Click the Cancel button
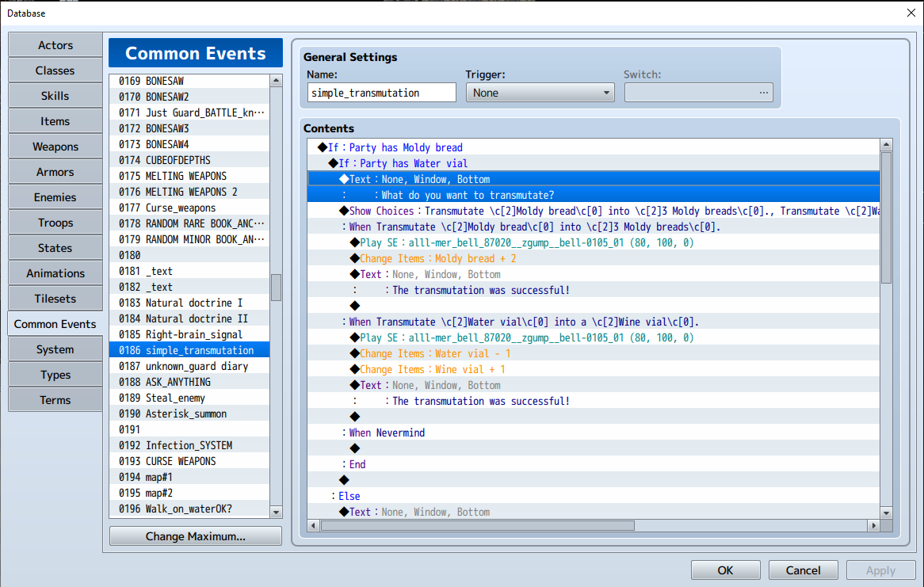The width and height of the screenshot is (924, 587). (804, 570)
